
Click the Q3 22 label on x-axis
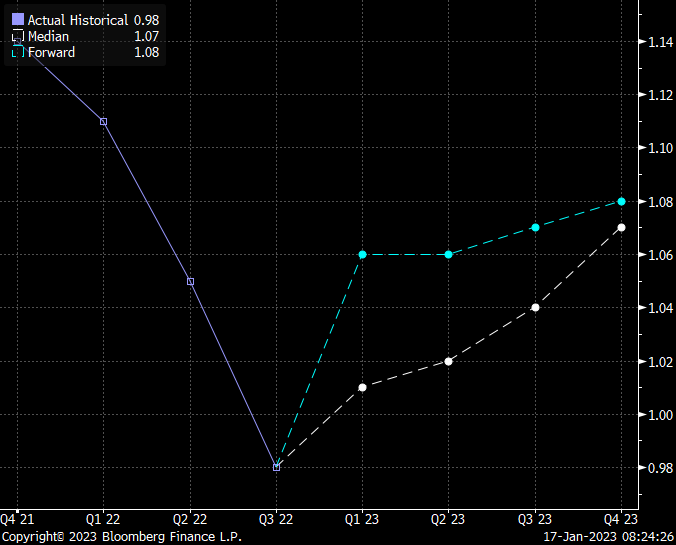coord(277,518)
